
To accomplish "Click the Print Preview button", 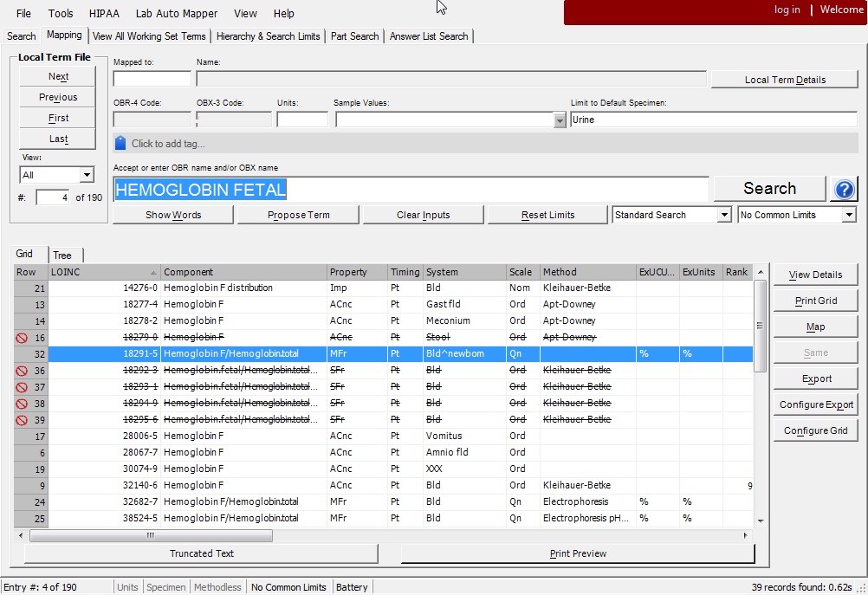I will tap(578, 553).
